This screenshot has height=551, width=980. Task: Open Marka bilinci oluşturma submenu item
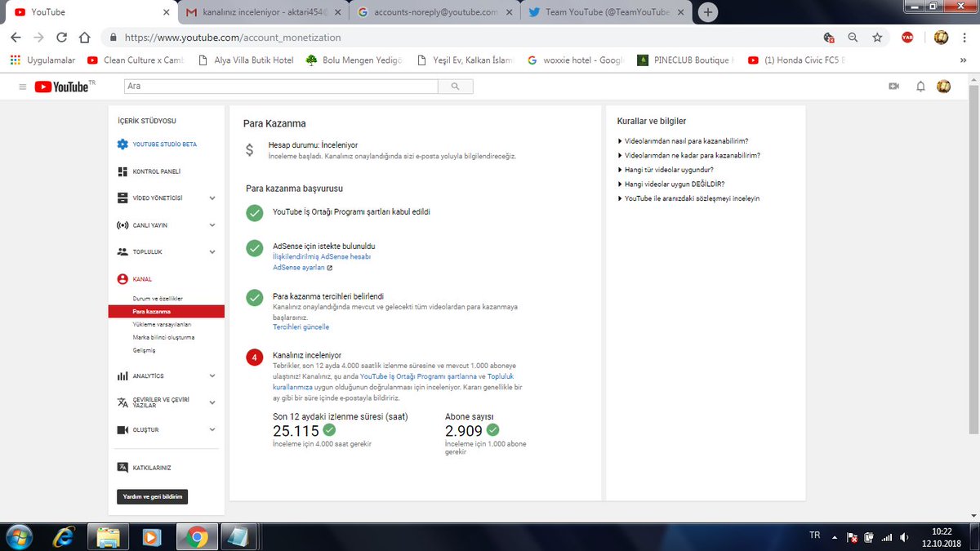coord(163,337)
